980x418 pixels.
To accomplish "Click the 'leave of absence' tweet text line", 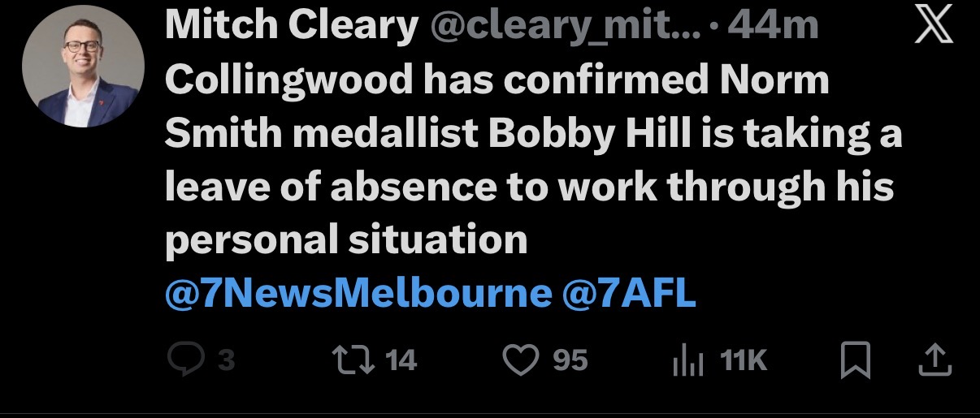I will [x=529, y=188].
